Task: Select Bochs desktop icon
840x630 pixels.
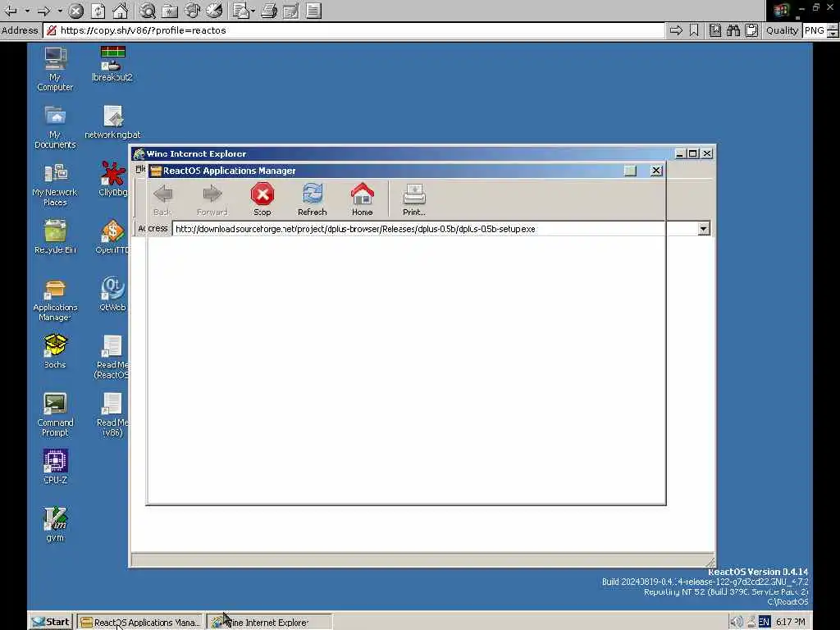Action: point(55,351)
